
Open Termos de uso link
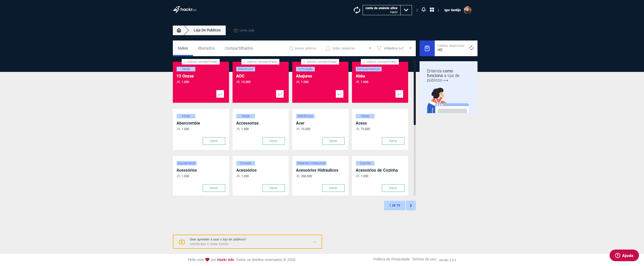(424, 259)
